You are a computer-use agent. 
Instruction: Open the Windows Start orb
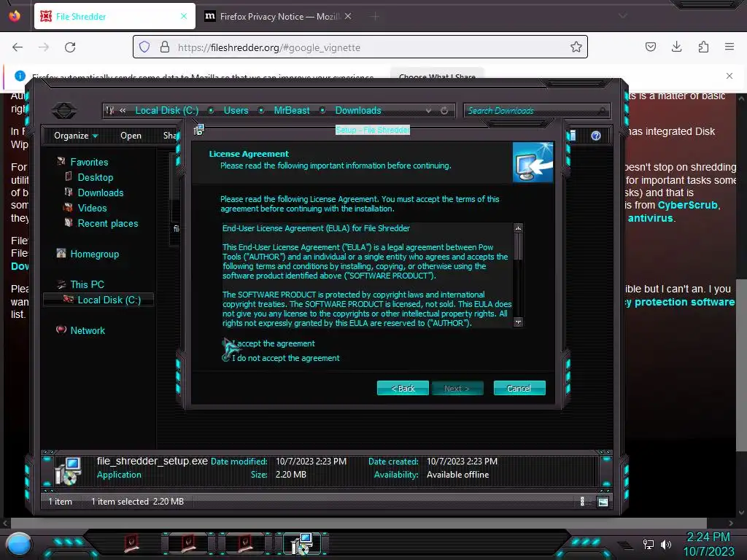[x=19, y=544]
